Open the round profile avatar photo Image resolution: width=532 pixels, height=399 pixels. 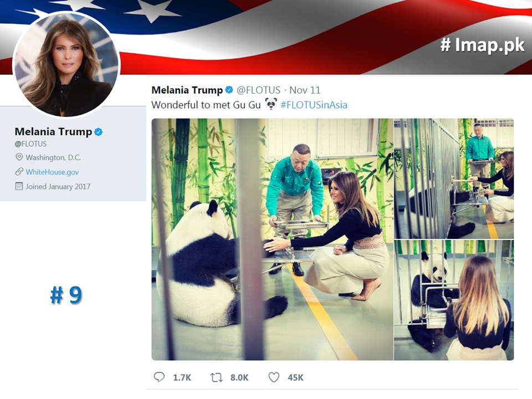66,65
